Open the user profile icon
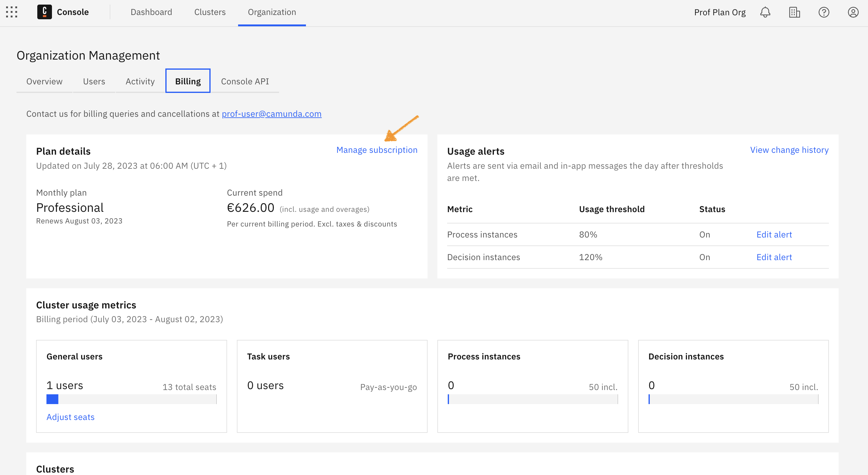The image size is (868, 475). tap(853, 12)
